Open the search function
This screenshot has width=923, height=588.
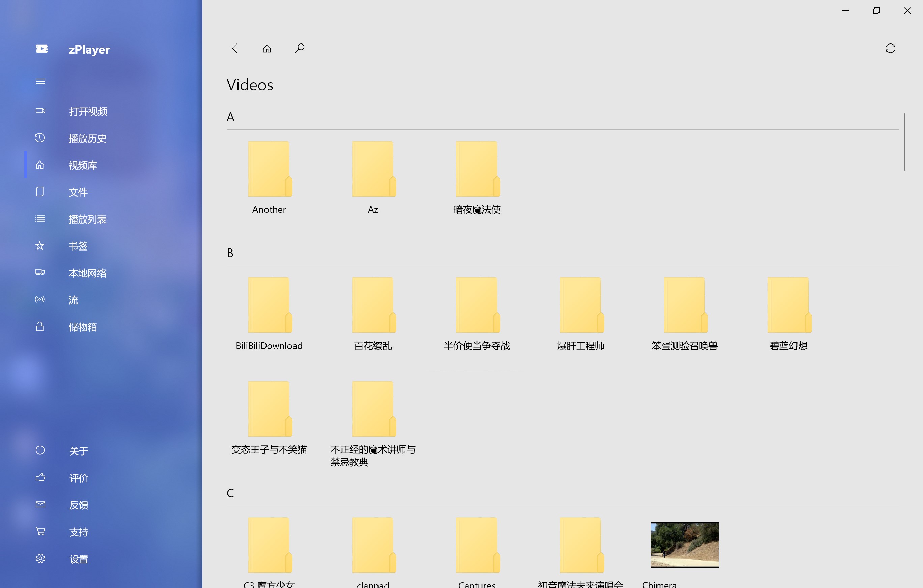point(299,48)
